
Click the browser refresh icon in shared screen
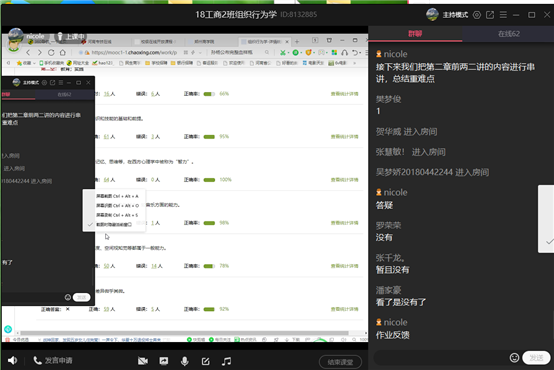pos(51,53)
